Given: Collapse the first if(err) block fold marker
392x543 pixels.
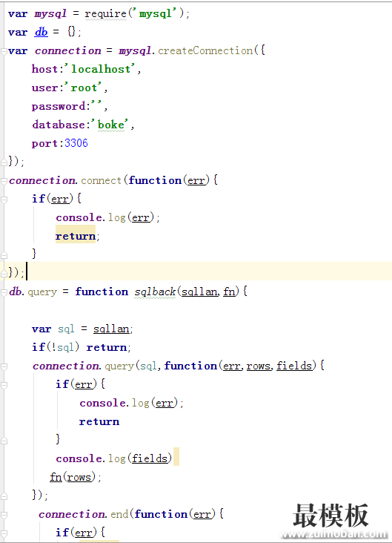Looking at the screenshot, I should click(x=4, y=200).
